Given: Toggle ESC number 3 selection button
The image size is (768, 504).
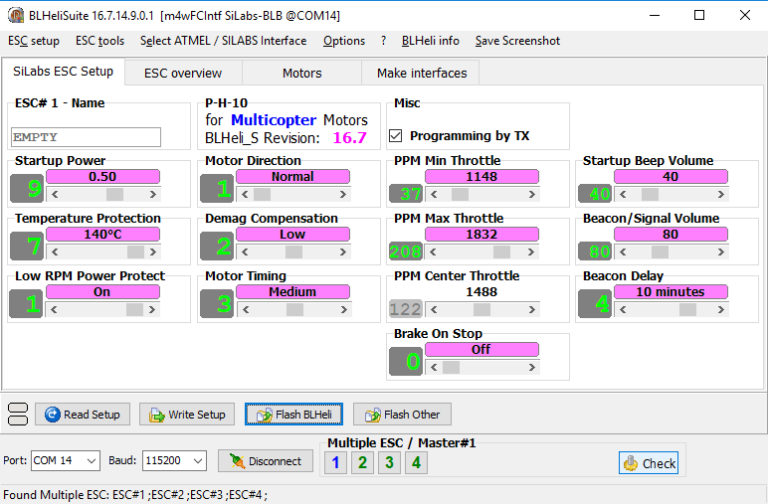Looking at the screenshot, I should pyautogui.click(x=389, y=462).
